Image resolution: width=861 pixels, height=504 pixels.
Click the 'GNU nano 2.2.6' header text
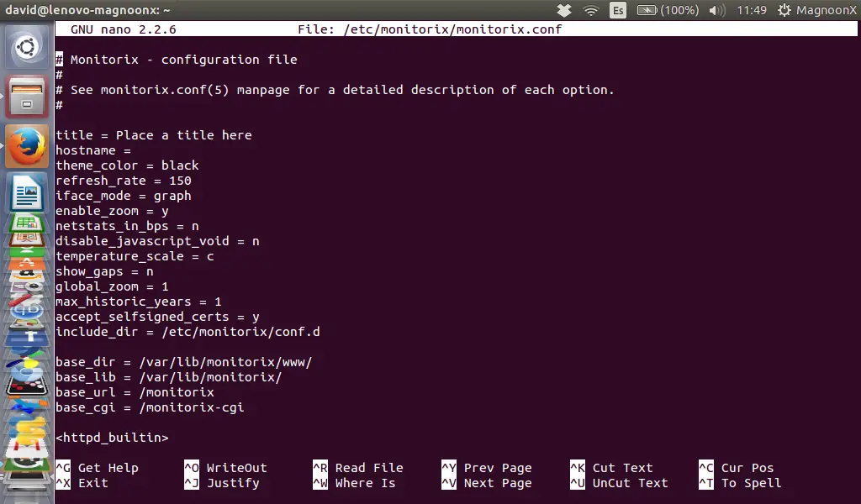[x=123, y=29]
